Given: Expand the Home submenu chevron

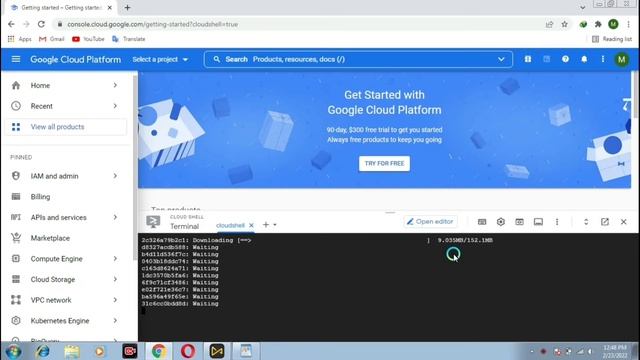Looking at the screenshot, I should [x=115, y=85].
